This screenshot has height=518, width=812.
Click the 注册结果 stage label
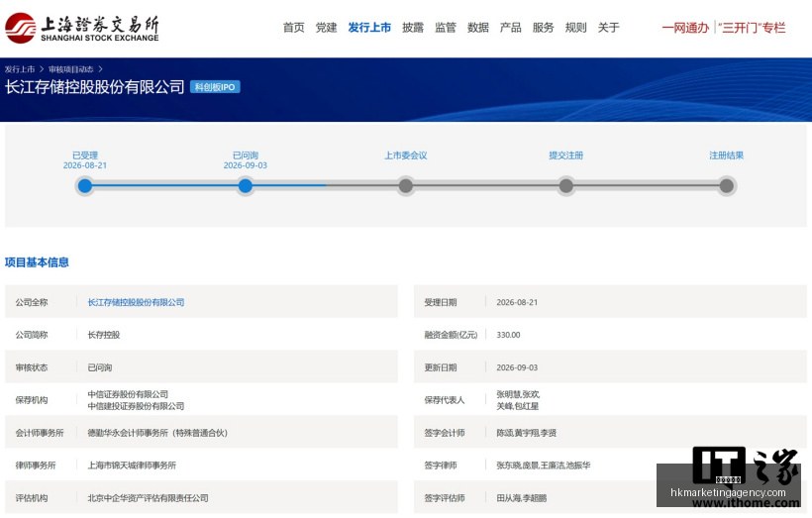(727, 155)
